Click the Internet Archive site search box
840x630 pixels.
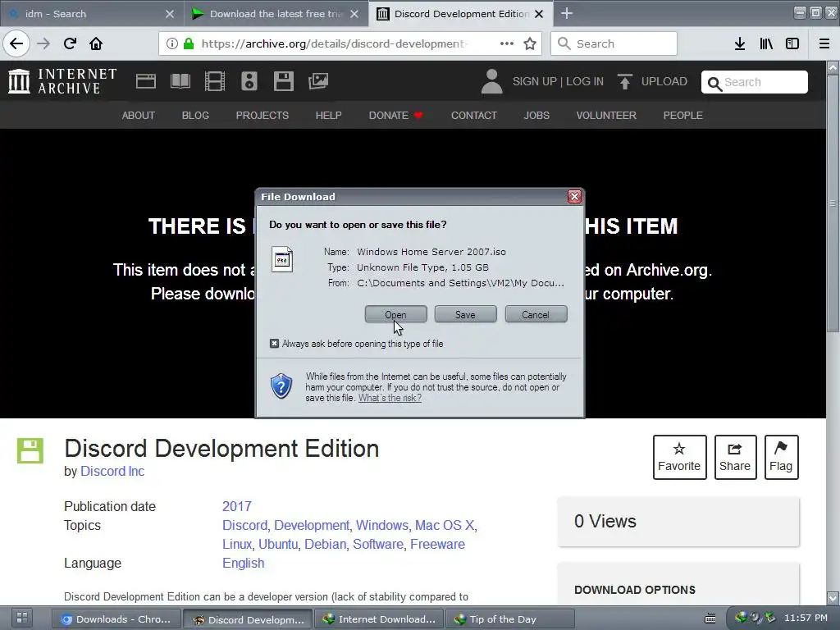(x=755, y=82)
